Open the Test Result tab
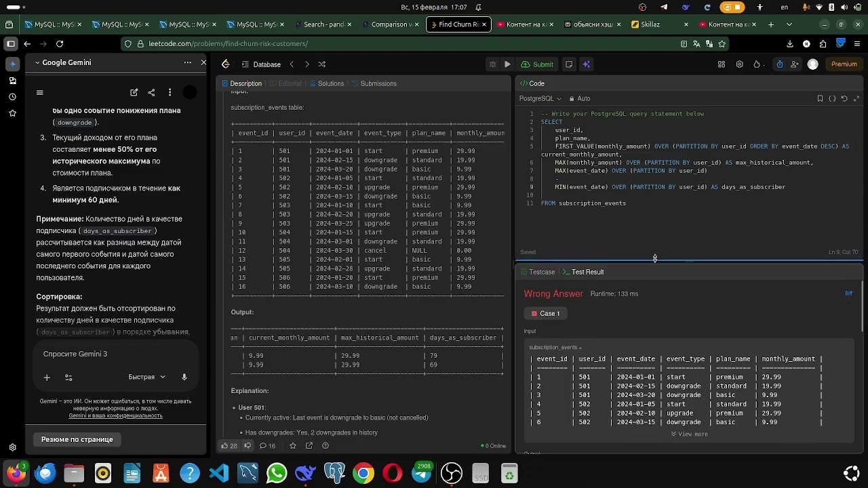 pos(583,272)
